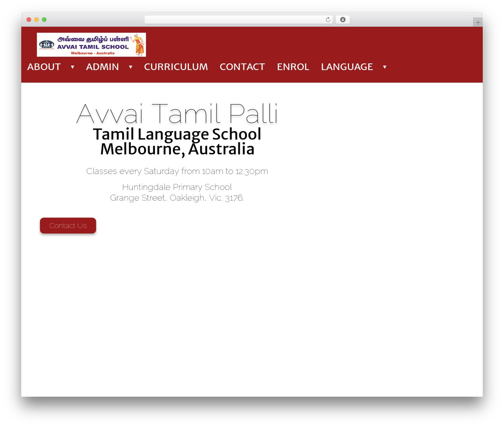Viewport: 504px width, 427px height.
Task: Expand the ABOUT dropdown arrow
Action: point(72,67)
